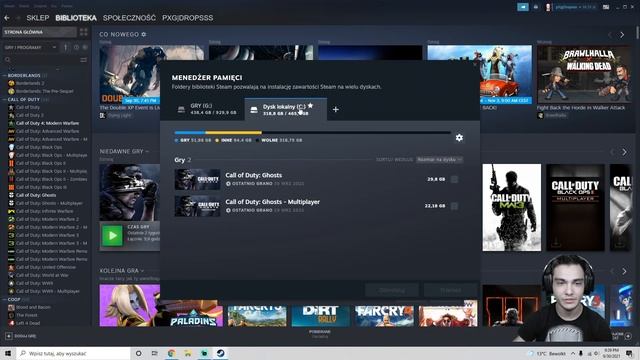This screenshot has width=640, height=360.
Task: Open the PXG|DROPSSS profile menu
Action: 187,18
